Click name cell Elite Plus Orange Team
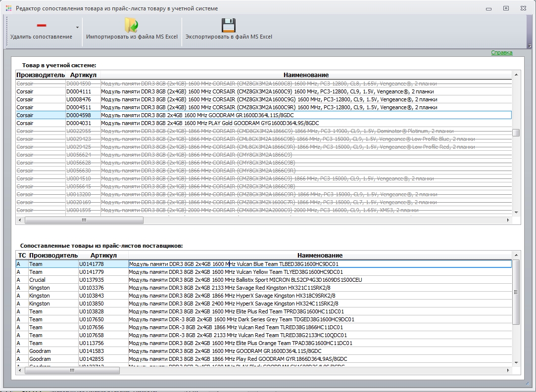This screenshot has height=392, width=536. (x=320, y=343)
